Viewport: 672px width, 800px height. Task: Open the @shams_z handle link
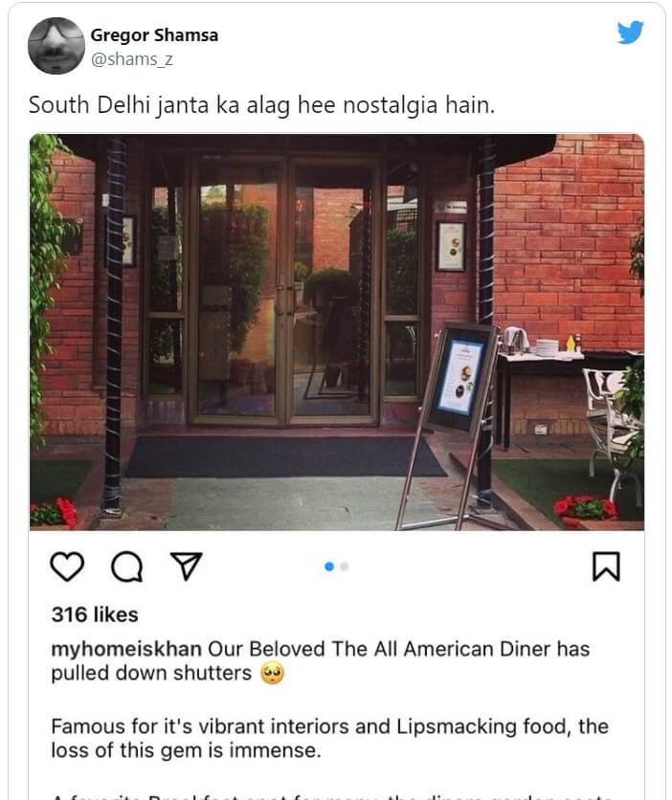click(132, 59)
